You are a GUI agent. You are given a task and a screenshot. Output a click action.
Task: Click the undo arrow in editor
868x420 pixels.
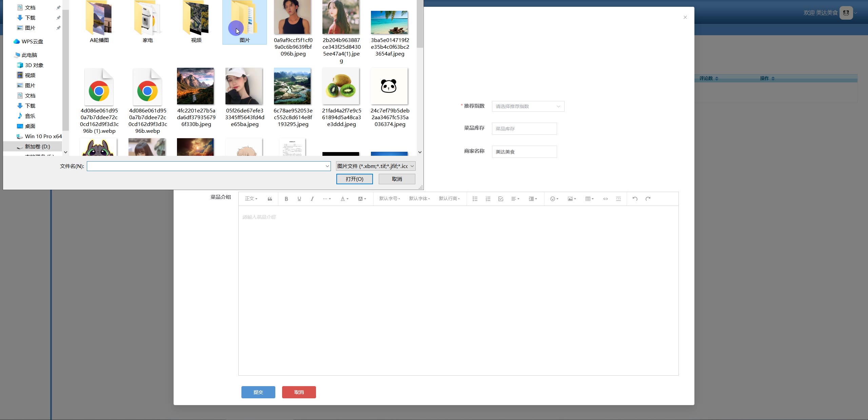pos(635,199)
